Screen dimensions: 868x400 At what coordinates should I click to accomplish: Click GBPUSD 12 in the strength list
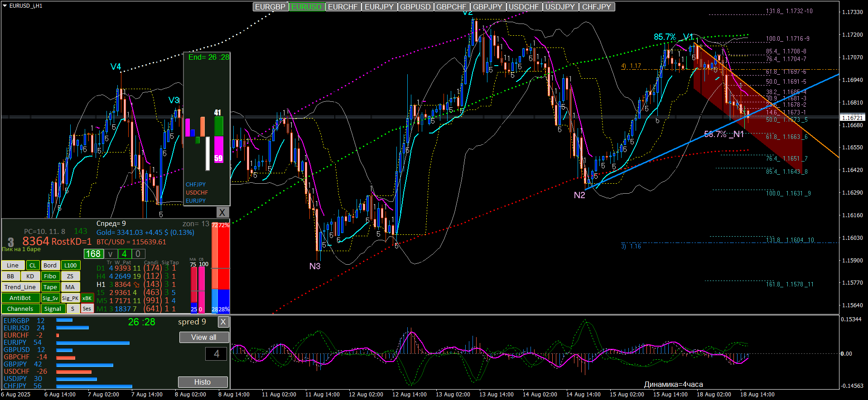[24, 350]
